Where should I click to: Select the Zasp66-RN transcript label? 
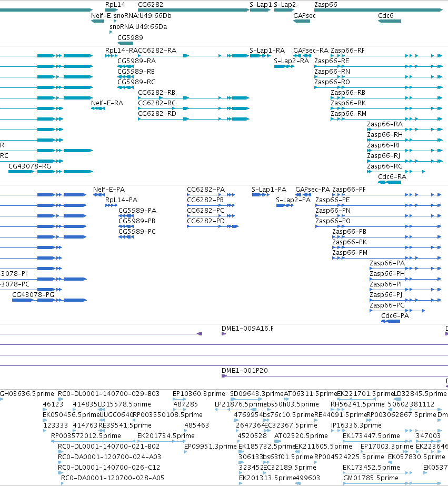(x=332, y=72)
